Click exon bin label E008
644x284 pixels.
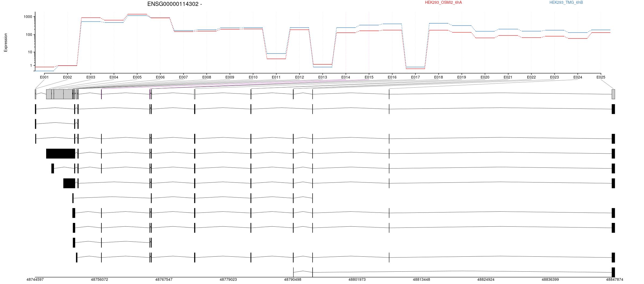(207, 77)
